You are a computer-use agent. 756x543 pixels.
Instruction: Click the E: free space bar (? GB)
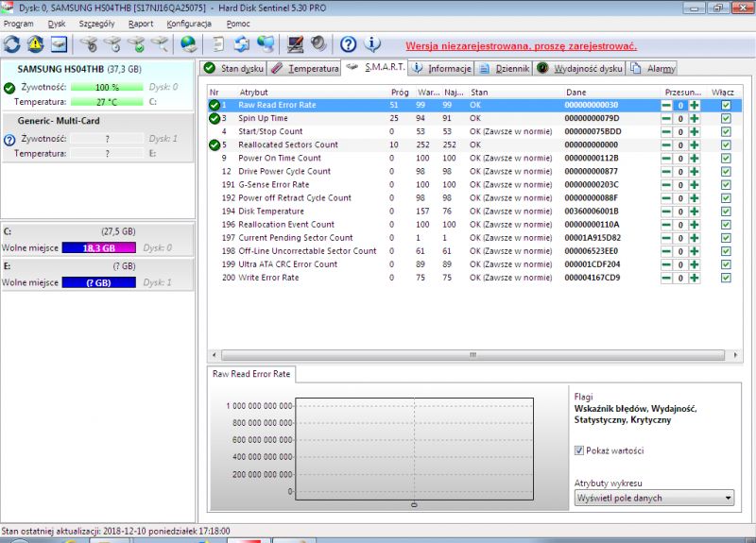[x=99, y=282]
